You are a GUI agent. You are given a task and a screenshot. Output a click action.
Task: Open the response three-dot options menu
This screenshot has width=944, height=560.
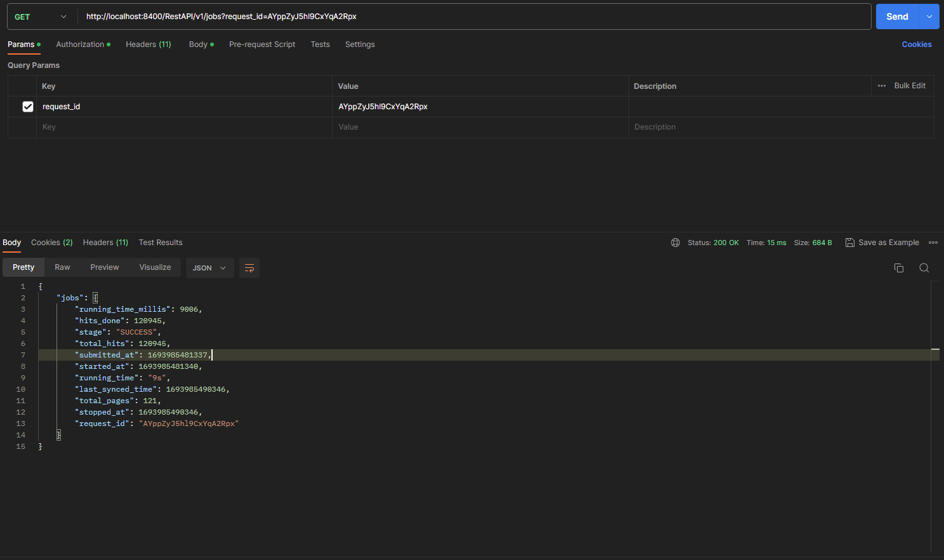coord(933,242)
